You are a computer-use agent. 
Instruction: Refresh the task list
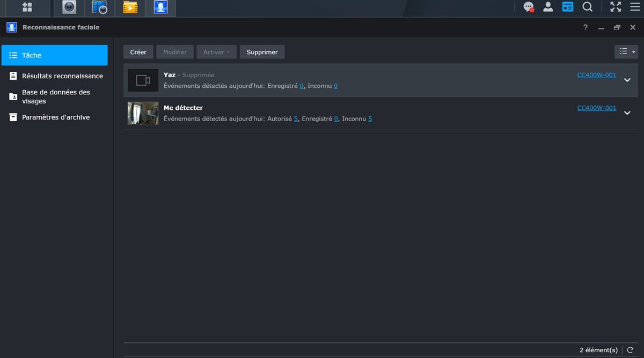click(631, 350)
